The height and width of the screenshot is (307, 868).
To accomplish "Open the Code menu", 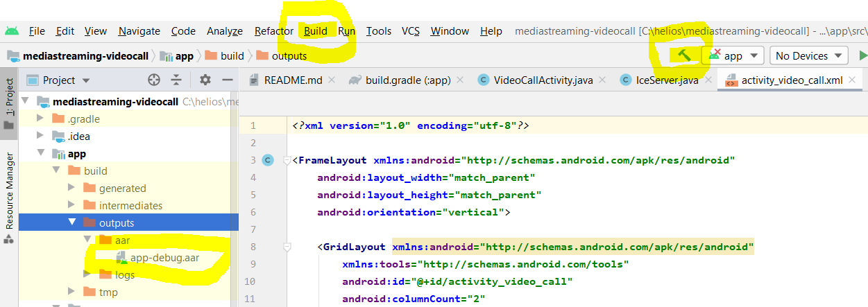I will tap(183, 31).
